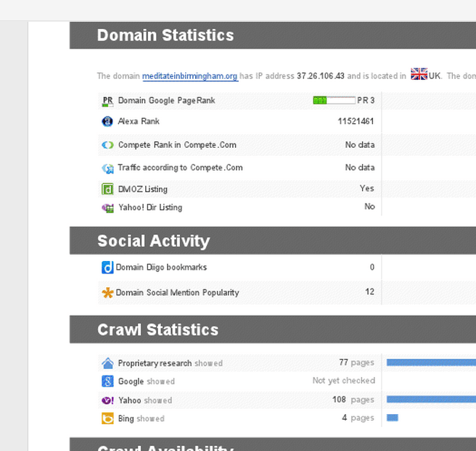Click the Google showed icon
476x451 pixels.
coord(107,381)
